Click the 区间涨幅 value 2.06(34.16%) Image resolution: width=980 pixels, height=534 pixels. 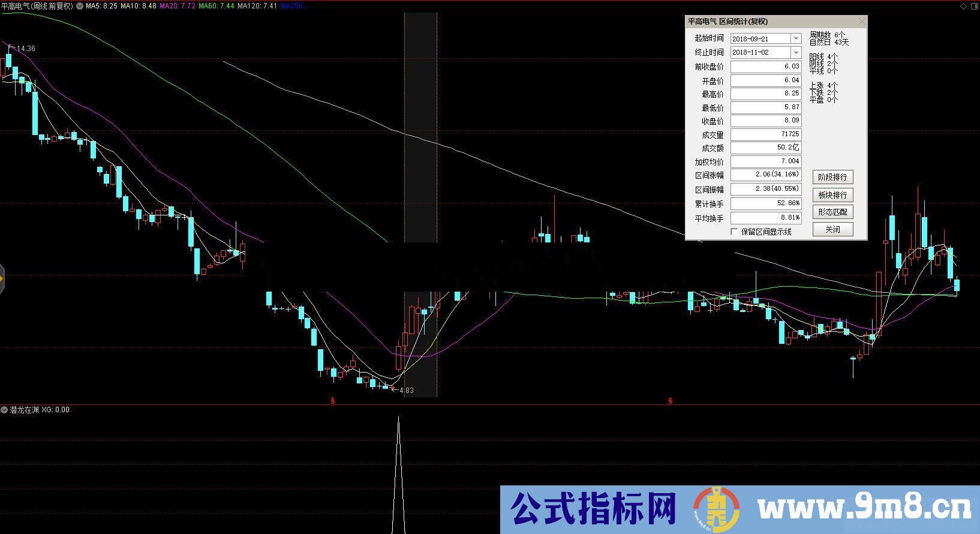point(766,175)
